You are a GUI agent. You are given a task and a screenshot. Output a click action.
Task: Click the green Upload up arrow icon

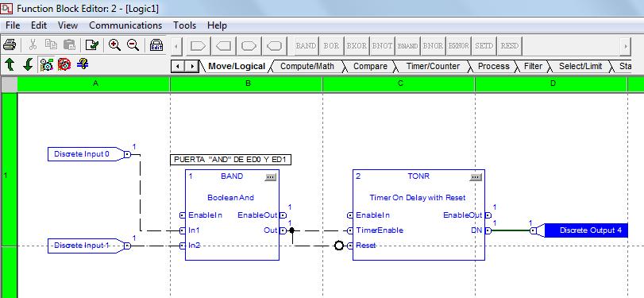coord(10,64)
